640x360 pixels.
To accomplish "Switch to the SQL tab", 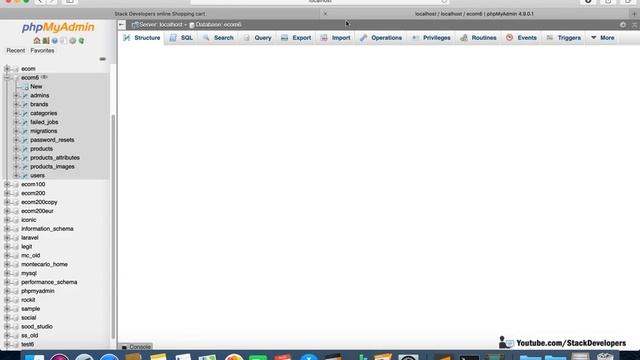I will coord(181,38).
